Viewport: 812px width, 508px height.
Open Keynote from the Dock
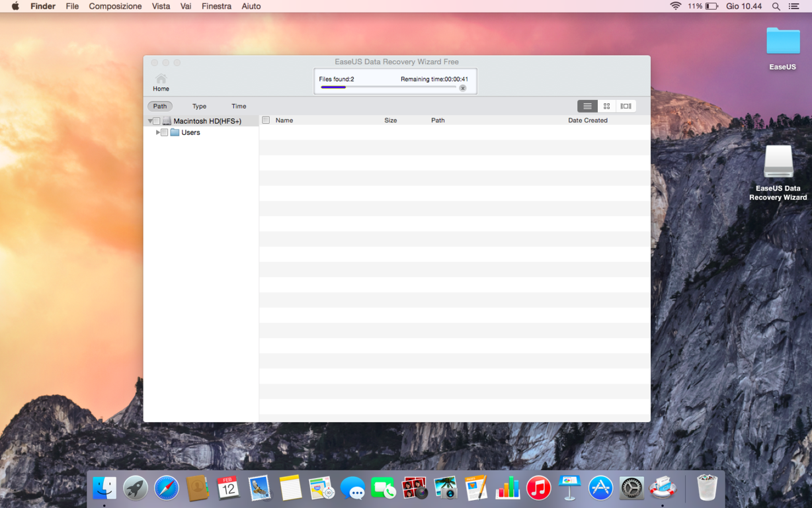[x=569, y=488]
